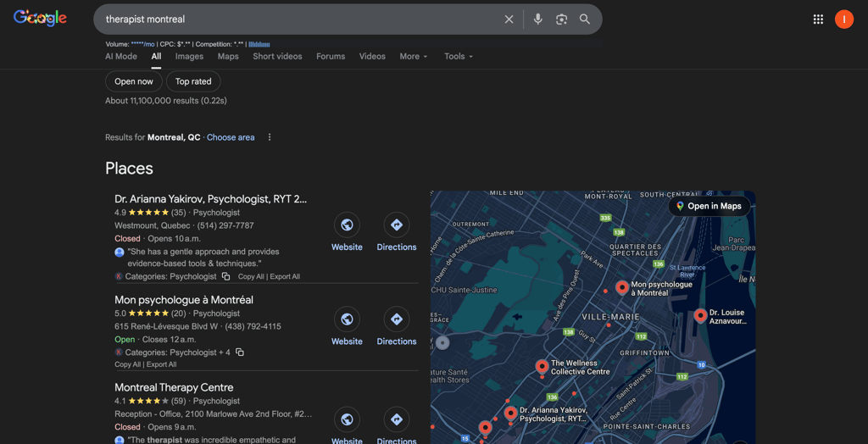Click the Closed · Opens 10 a.m. status
868x444 pixels.
[158, 239]
